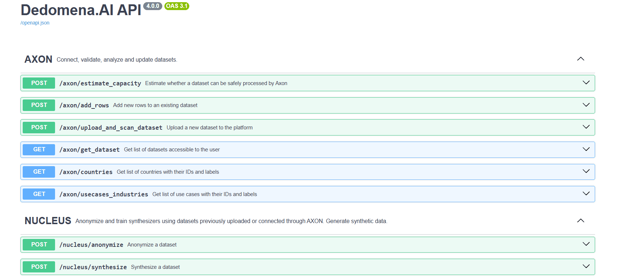The height and width of the screenshot is (280, 644).
Task: Click 'Get list of datasets accessible to the user'
Action: click(172, 150)
